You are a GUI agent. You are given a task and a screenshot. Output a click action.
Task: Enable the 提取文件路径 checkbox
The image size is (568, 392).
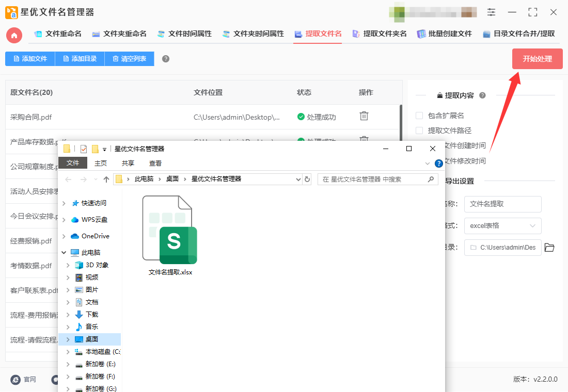click(419, 130)
